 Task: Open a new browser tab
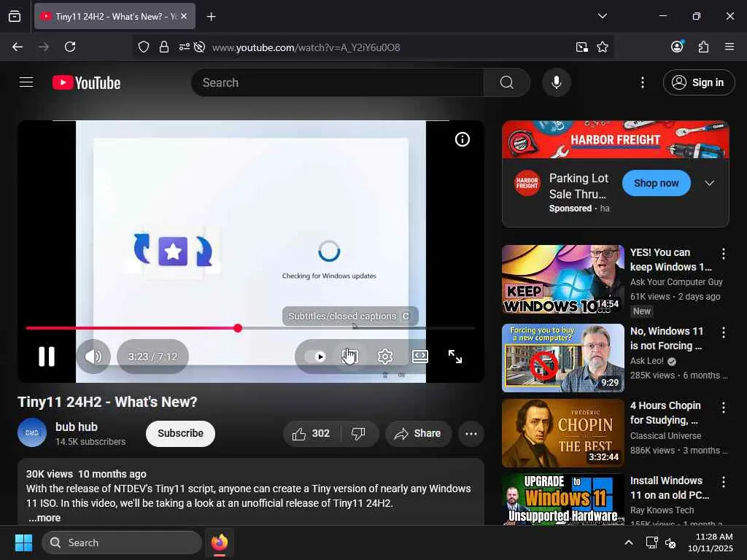[x=211, y=17]
